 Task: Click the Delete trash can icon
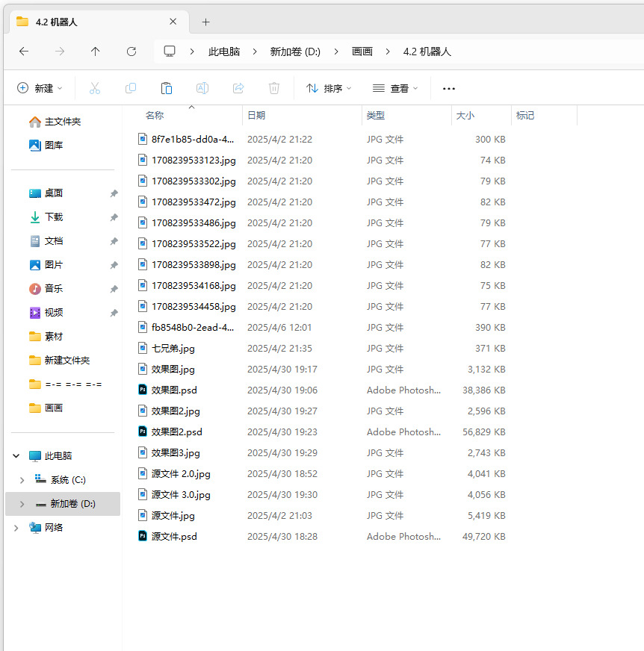click(x=274, y=88)
